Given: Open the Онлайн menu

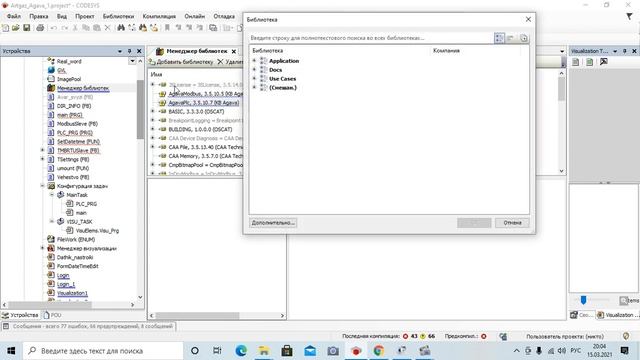Looking at the screenshot, I should click(x=195, y=16).
